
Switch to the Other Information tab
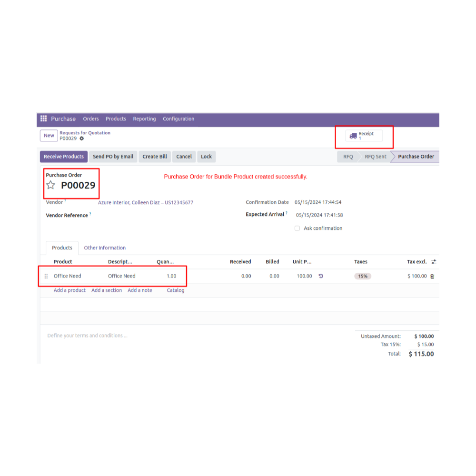click(x=105, y=248)
